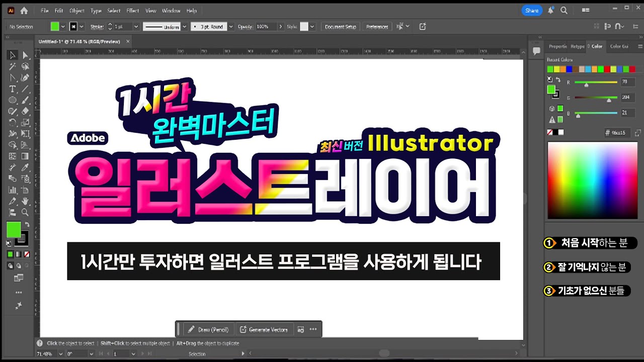Open fill color dropdown in control bar
The width and height of the screenshot is (644, 362).
point(62,27)
